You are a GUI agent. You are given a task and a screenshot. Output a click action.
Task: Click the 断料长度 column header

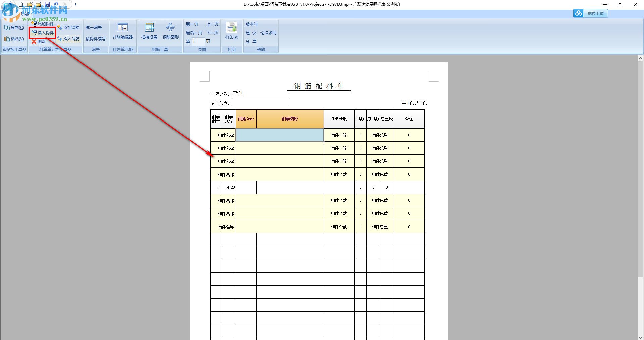coord(339,119)
